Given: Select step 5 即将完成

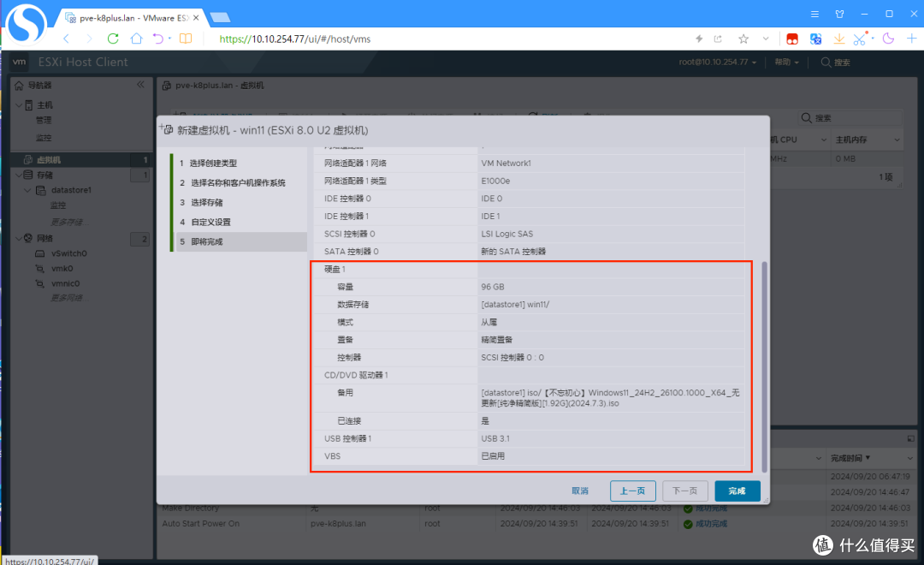Looking at the screenshot, I should point(240,241).
